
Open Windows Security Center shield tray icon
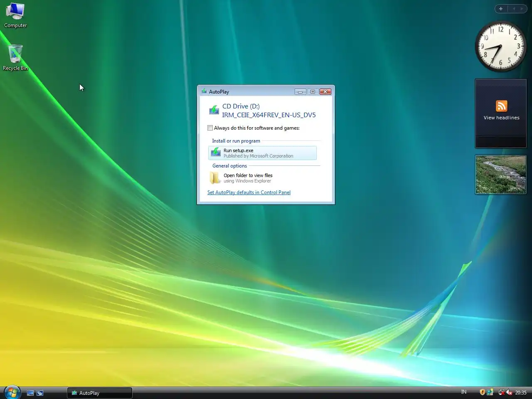coord(482,392)
